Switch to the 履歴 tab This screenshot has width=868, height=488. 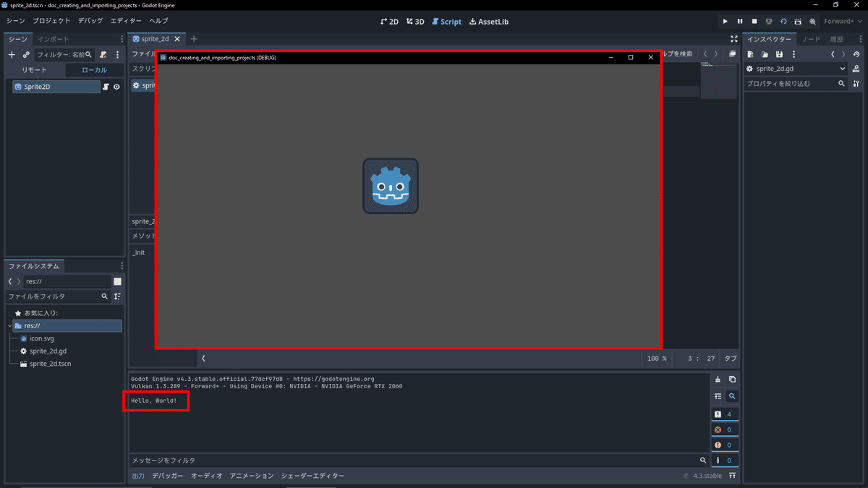click(x=836, y=39)
